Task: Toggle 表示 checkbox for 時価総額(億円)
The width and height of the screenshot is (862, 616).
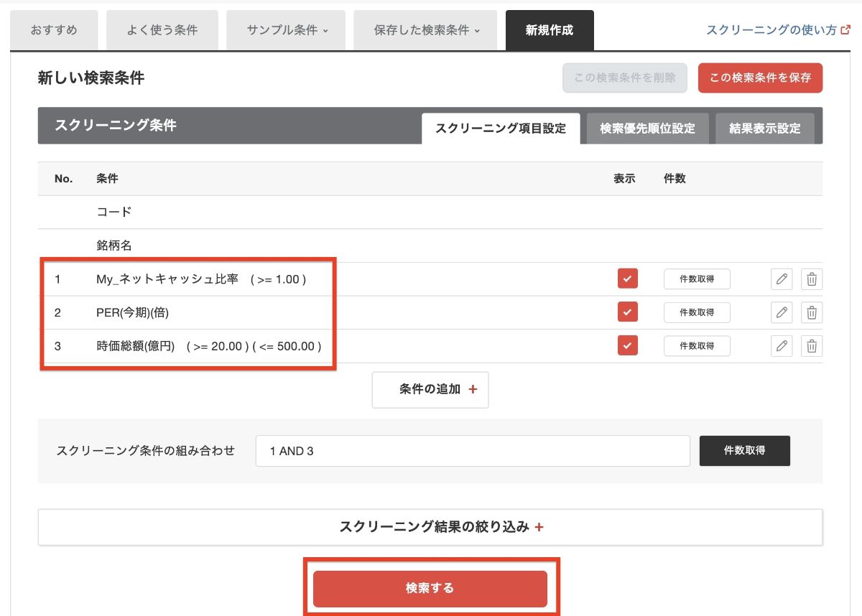Action: (627, 346)
